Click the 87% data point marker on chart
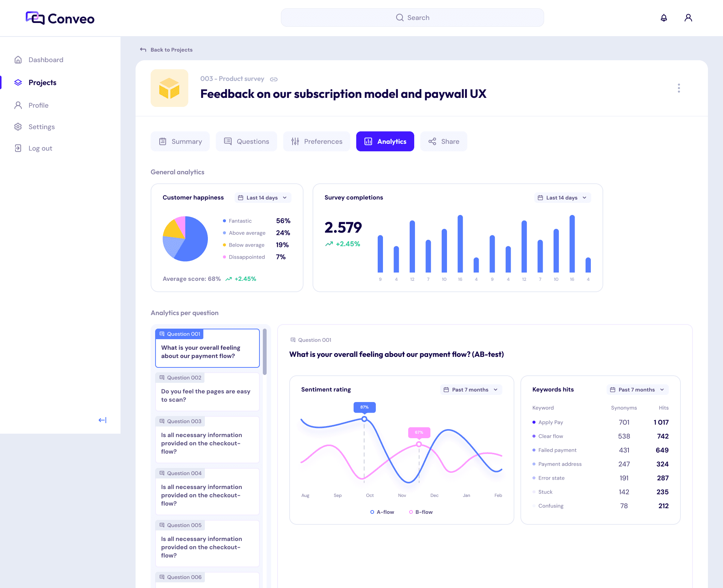 (x=364, y=419)
